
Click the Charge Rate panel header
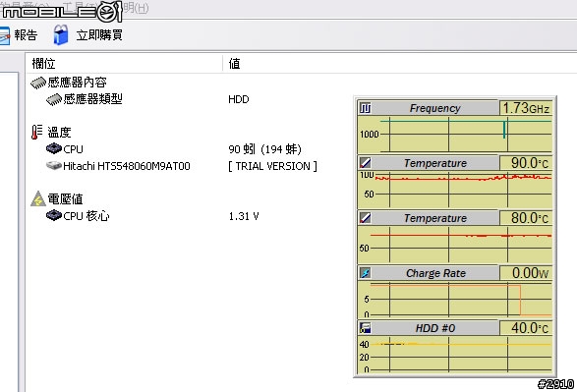click(x=434, y=273)
